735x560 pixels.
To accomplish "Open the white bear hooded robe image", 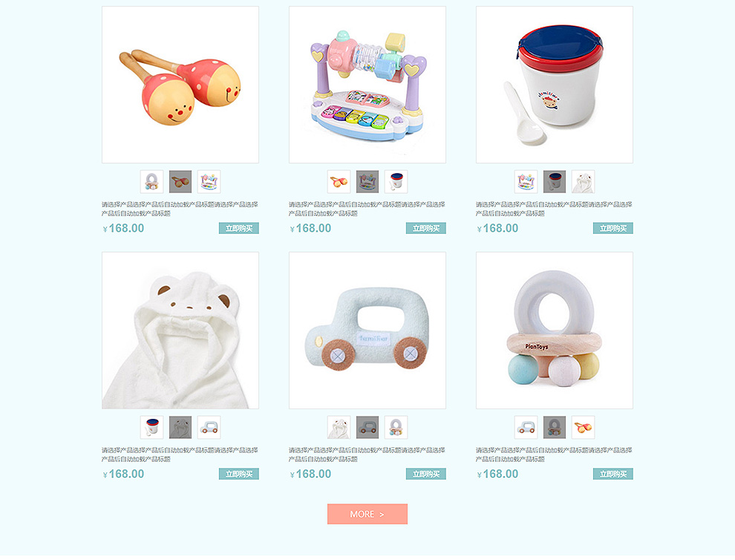I will click(180, 331).
